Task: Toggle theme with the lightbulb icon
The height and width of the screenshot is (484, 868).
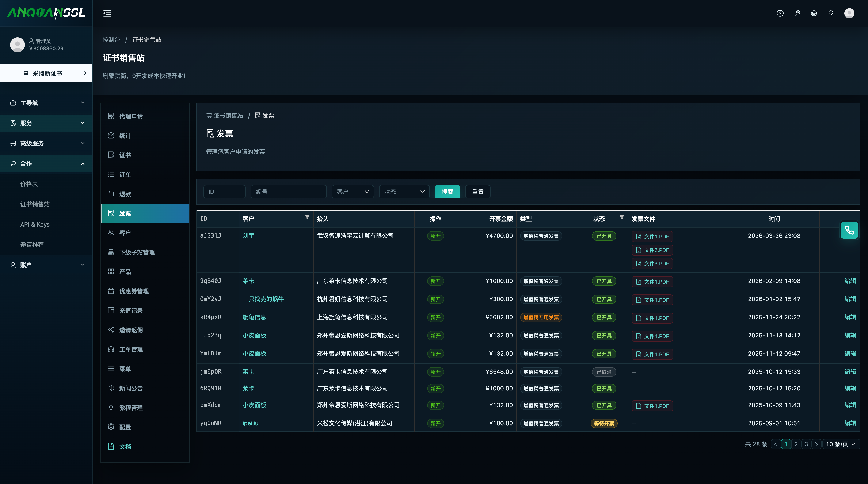Action: pyautogui.click(x=831, y=14)
